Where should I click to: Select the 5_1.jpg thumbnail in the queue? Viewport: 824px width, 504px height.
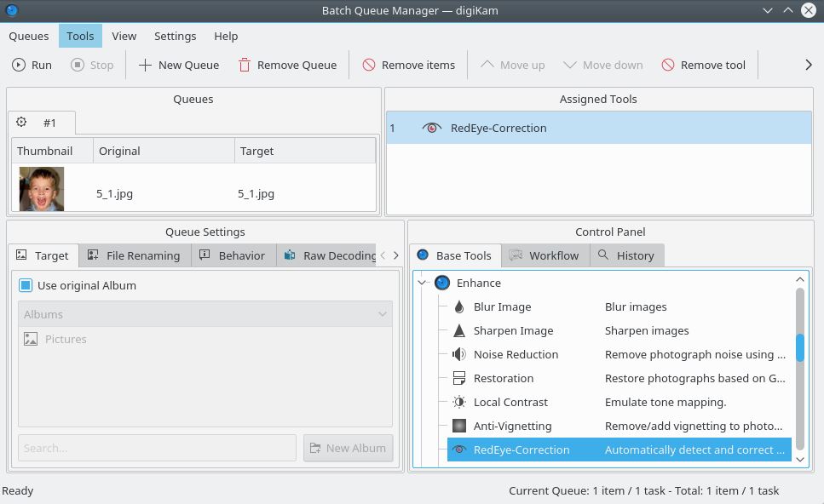(x=42, y=189)
